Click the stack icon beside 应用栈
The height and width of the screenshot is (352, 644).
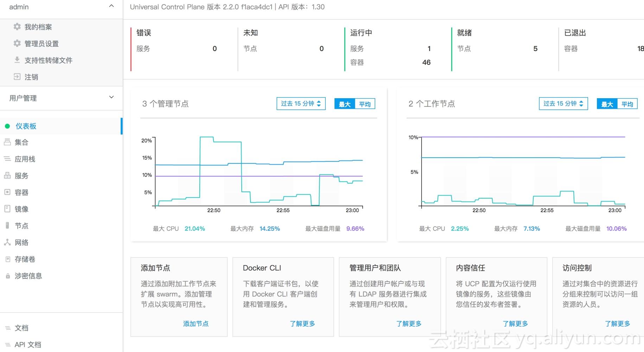(7, 159)
